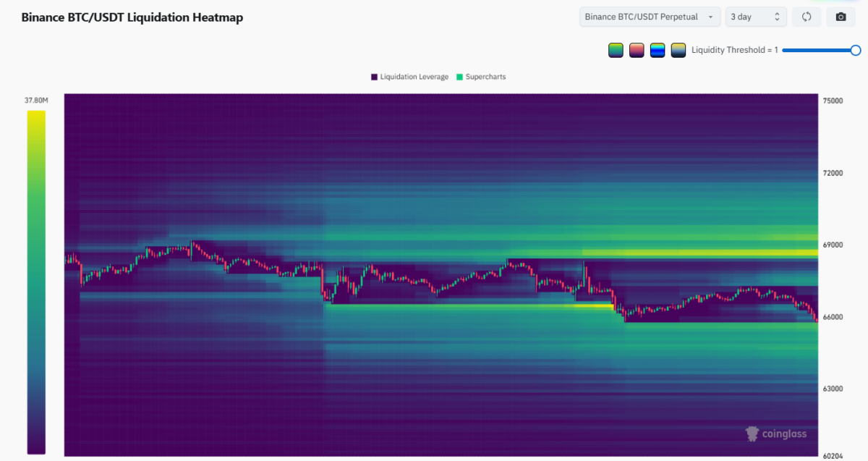Select the yellow-dark blue color scheme swatch
Screen dimensions: 868x461
(678, 50)
